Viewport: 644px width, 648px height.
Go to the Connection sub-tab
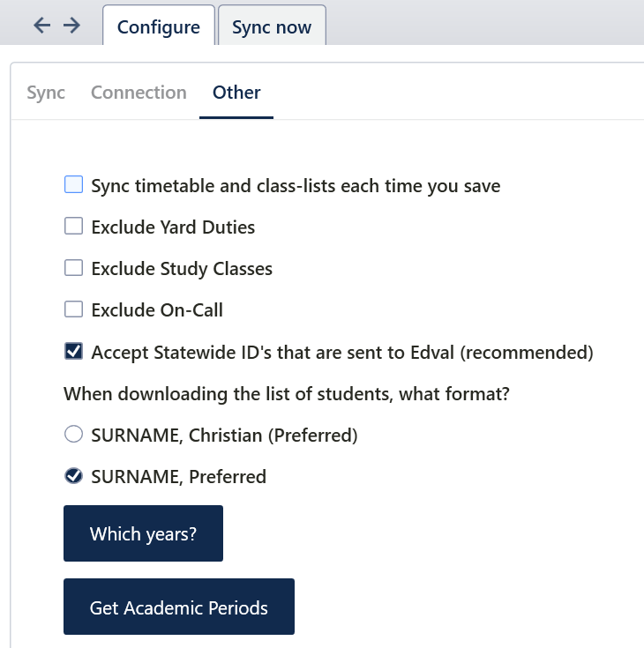coord(139,93)
